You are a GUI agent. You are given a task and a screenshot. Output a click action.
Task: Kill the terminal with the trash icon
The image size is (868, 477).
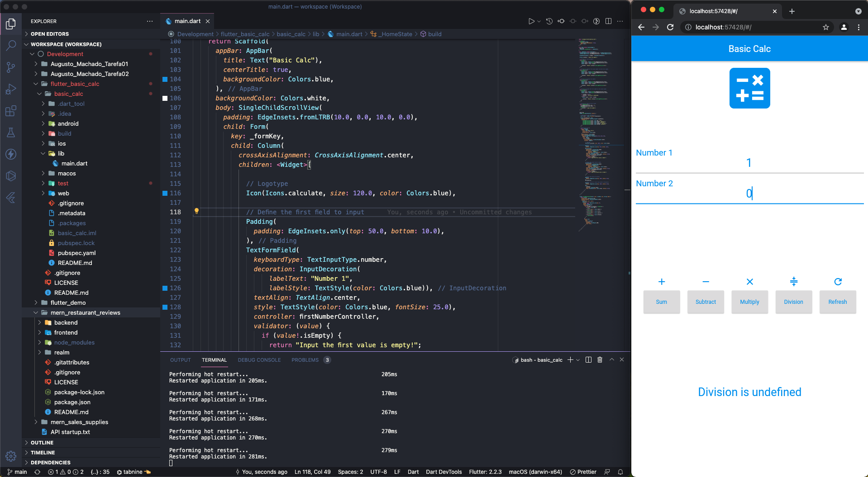click(x=600, y=360)
